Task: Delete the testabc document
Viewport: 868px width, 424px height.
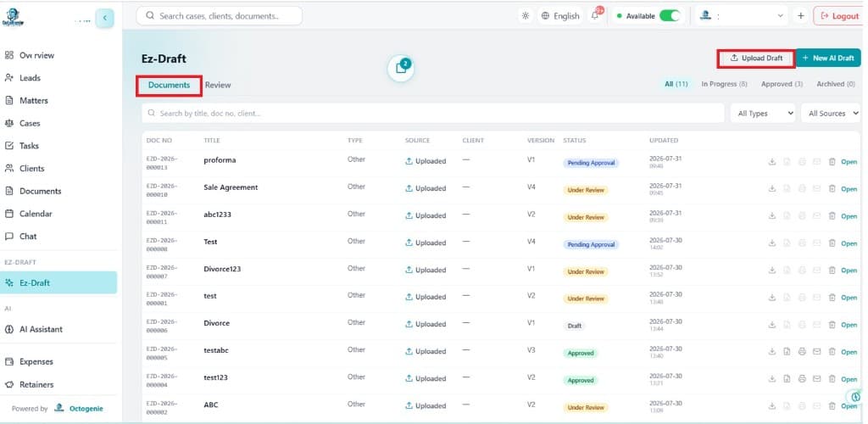Action: point(832,351)
